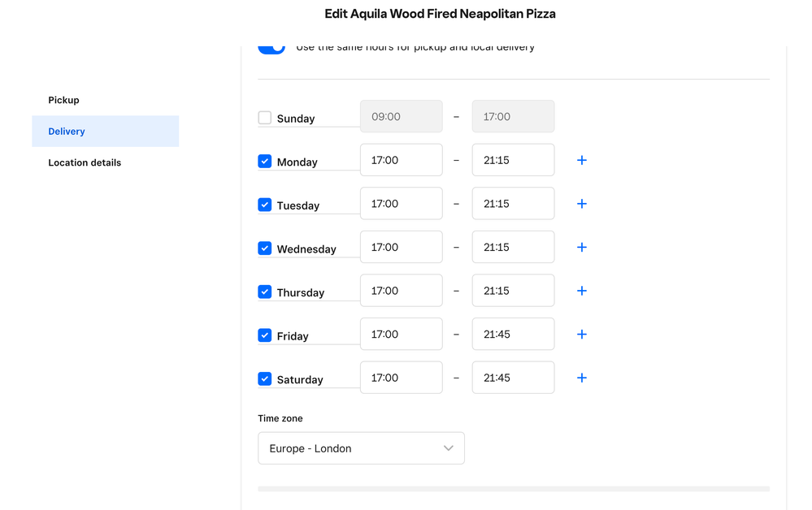
Task: Add another time slot for Monday
Action: click(581, 161)
